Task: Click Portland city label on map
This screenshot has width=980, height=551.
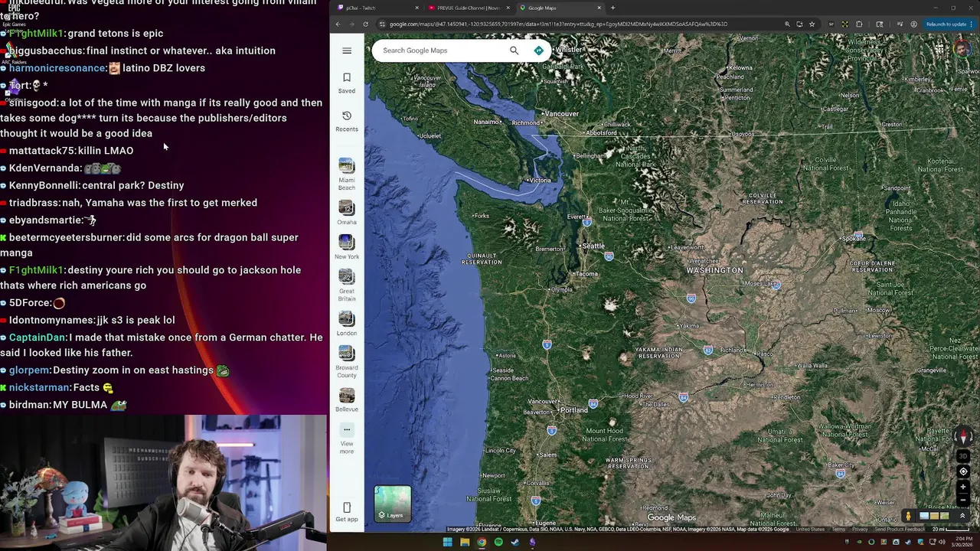Action: [x=573, y=410]
